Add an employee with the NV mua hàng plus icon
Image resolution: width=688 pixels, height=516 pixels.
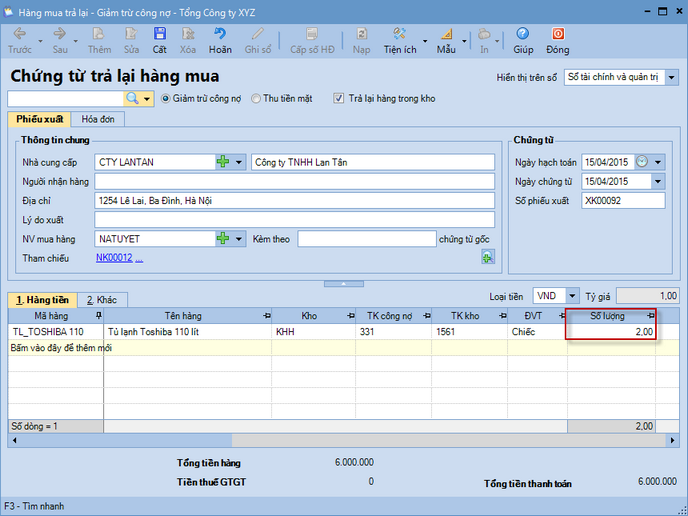[x=223, y=239]
